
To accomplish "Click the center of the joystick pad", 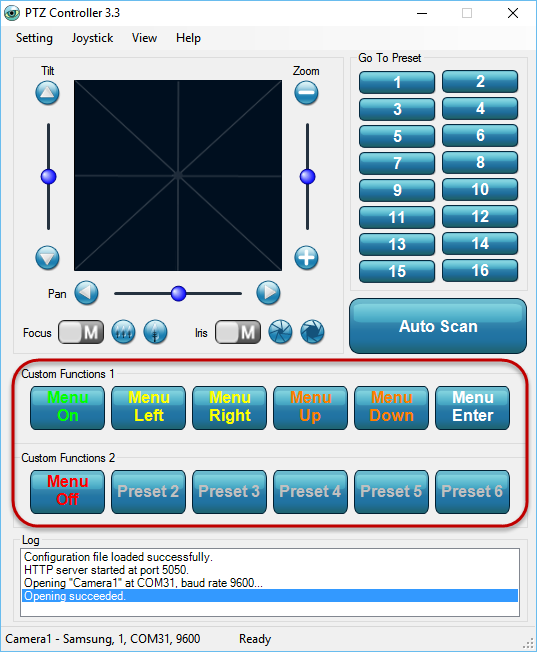I will 178,175.
